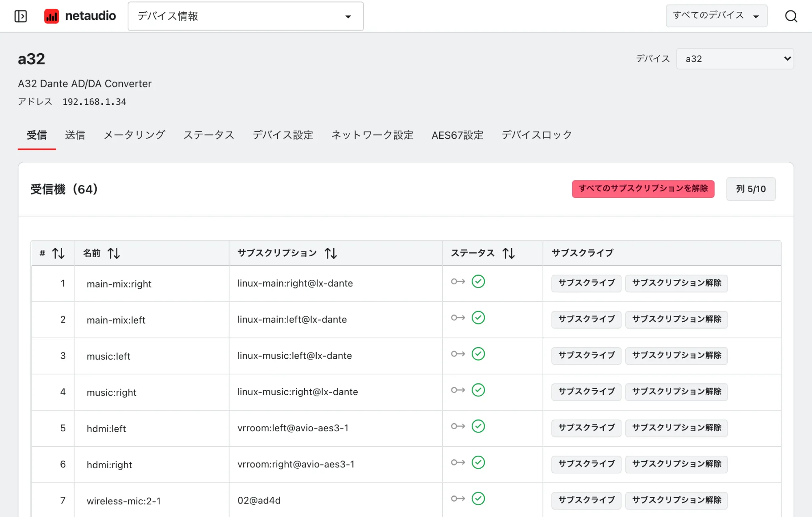Switch to the ステータス tab
The height and width of the screenshot is (517, 812).
(209, 135)
